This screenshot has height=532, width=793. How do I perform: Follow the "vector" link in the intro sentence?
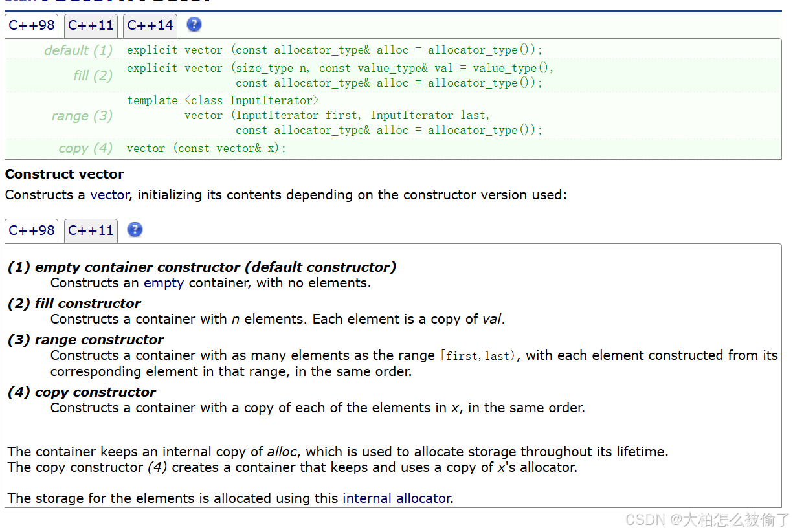(x=109, y=195)
